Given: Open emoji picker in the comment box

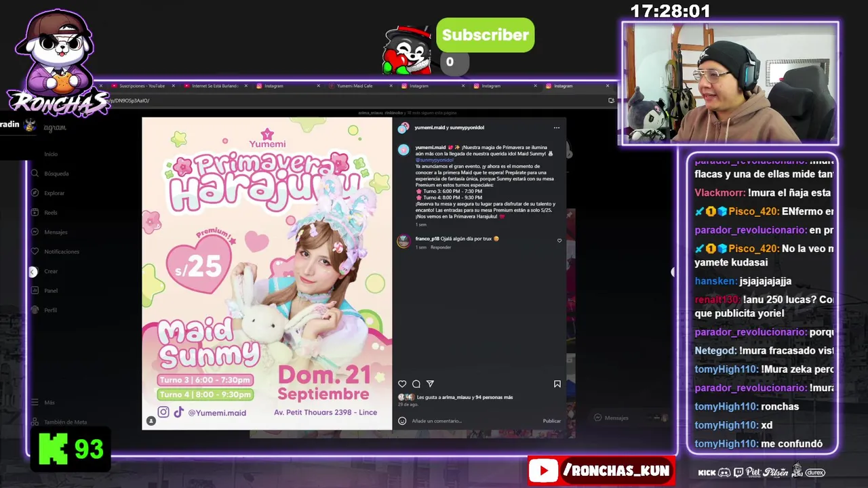Looking at the screenshot, I should pos(402,421).
